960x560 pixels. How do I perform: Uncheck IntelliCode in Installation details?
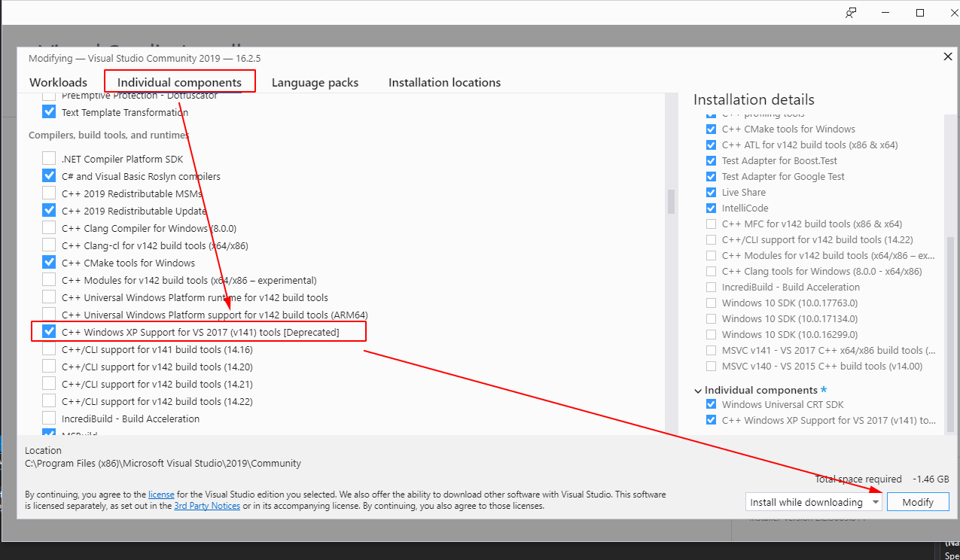(x=712, y=208)
